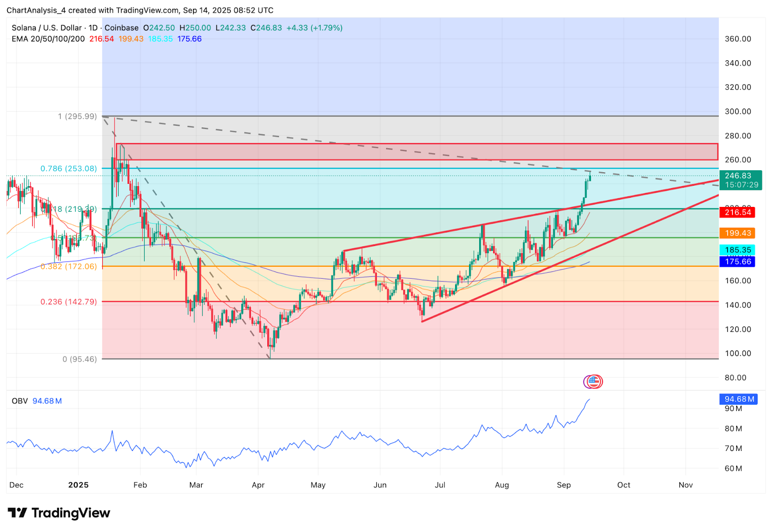The image size is (772, 532).
Task: Click the red 216.54 tag on the price axis
Action: pyautogui.click(x=737, y=212)
